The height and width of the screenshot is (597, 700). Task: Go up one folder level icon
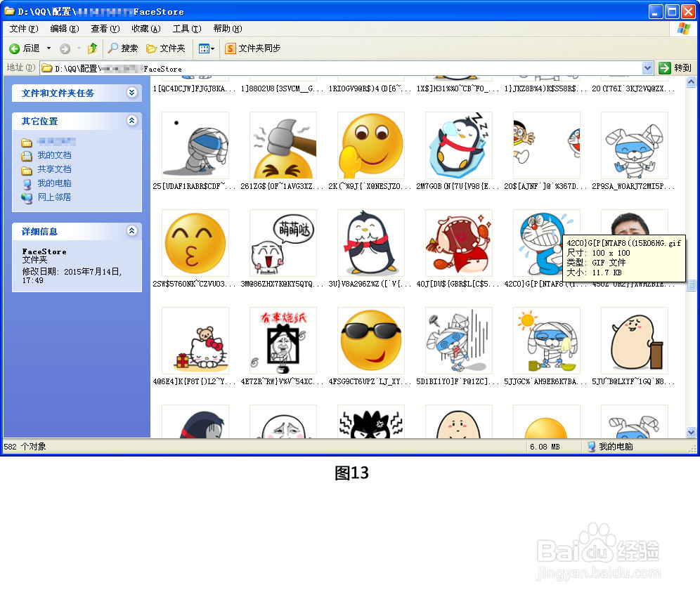point(92,48)
